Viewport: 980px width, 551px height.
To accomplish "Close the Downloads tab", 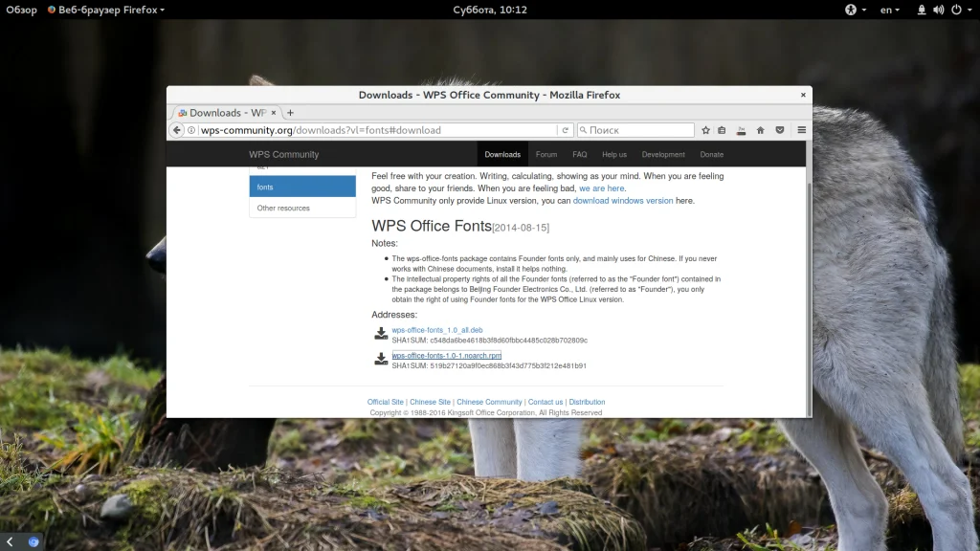I will click(x=273, y=113).
